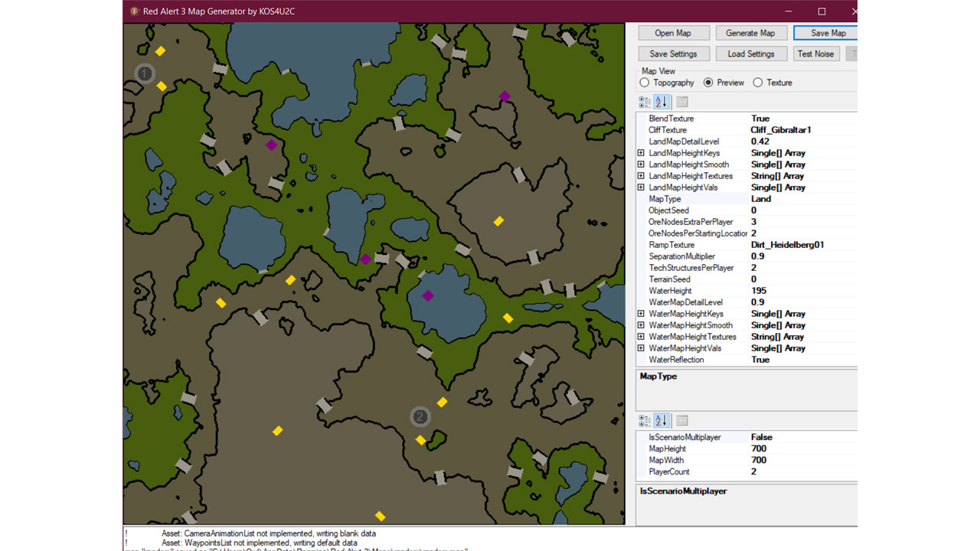The image size is (980, 551).
Task: Click the PlayerCount value field
Action: pyautogui.click(x=800, y=471)
